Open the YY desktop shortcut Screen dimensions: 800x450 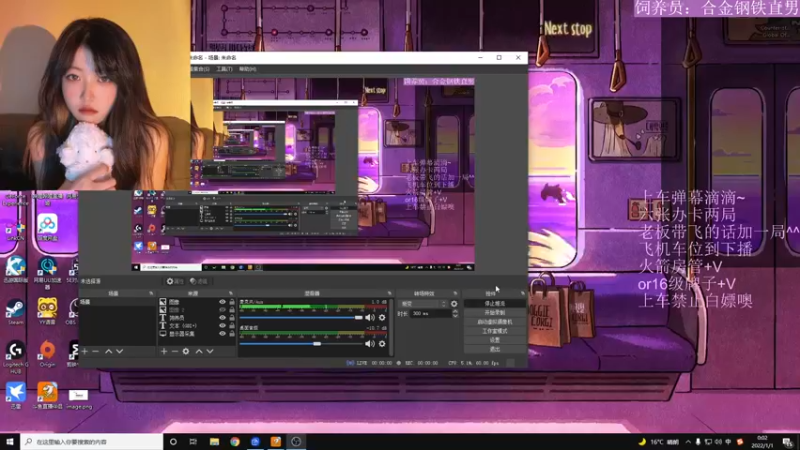click(x=47, y=311)
